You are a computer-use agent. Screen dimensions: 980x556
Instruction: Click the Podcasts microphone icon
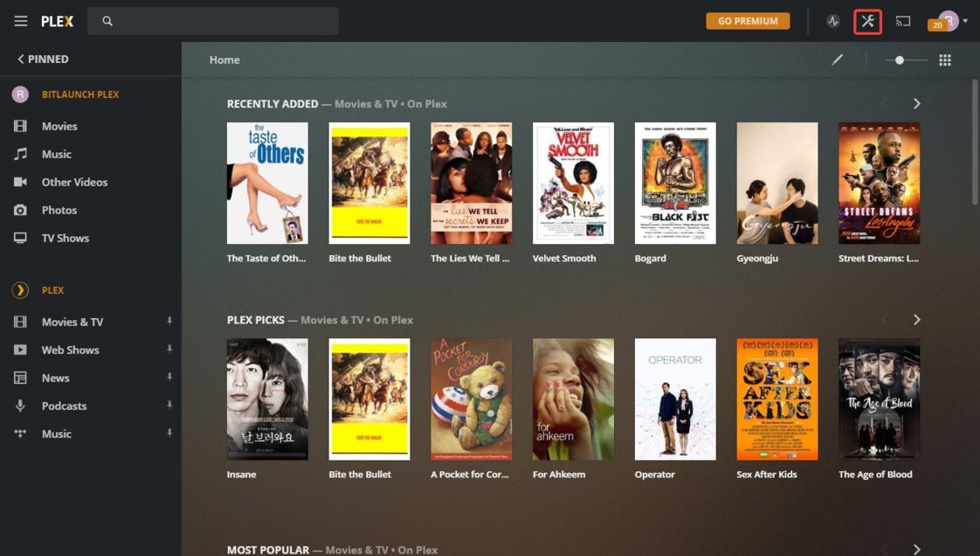(x=20, y=406)
